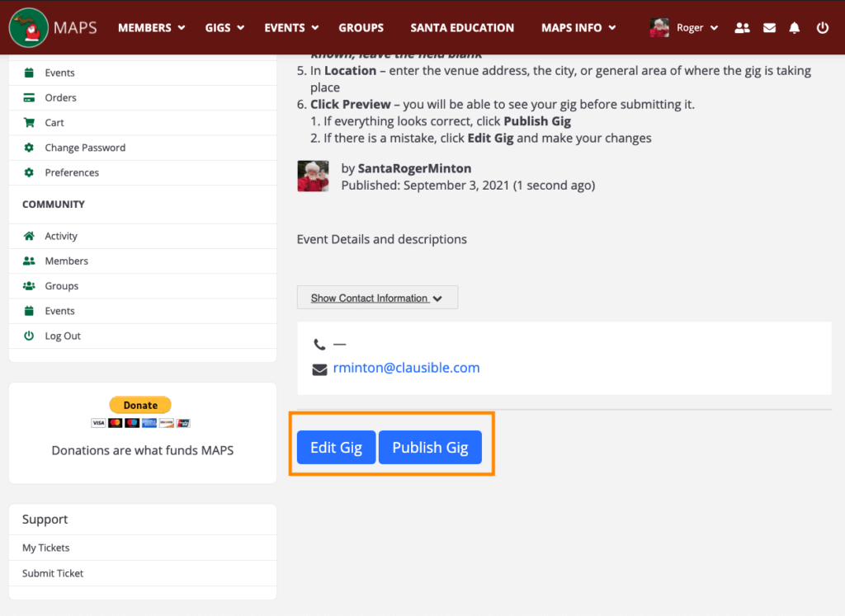Viewport: 845px width, 616px height.
Task: Open the messages envelope icon
Action: (x=770, y=28)
